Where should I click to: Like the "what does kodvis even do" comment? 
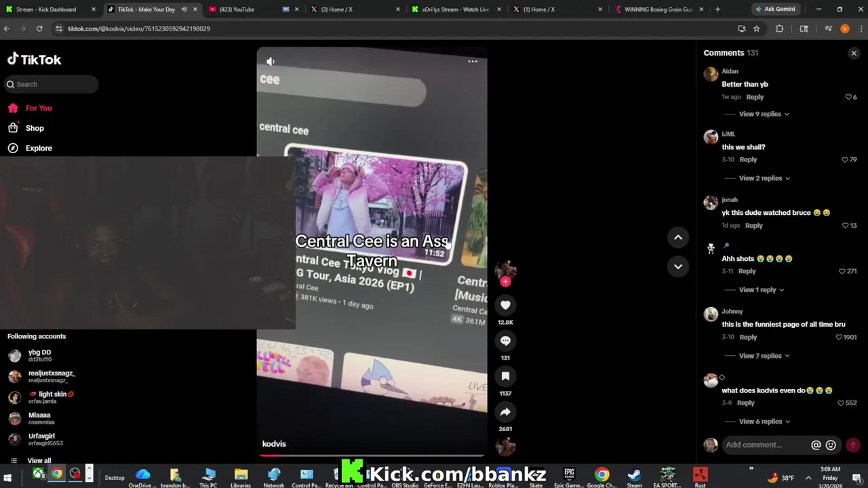point(841,403)
